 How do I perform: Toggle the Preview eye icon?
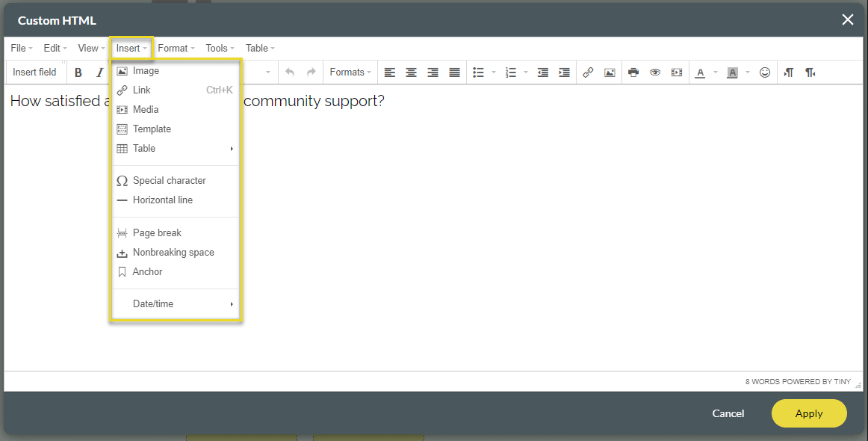(x=655, y=72)
